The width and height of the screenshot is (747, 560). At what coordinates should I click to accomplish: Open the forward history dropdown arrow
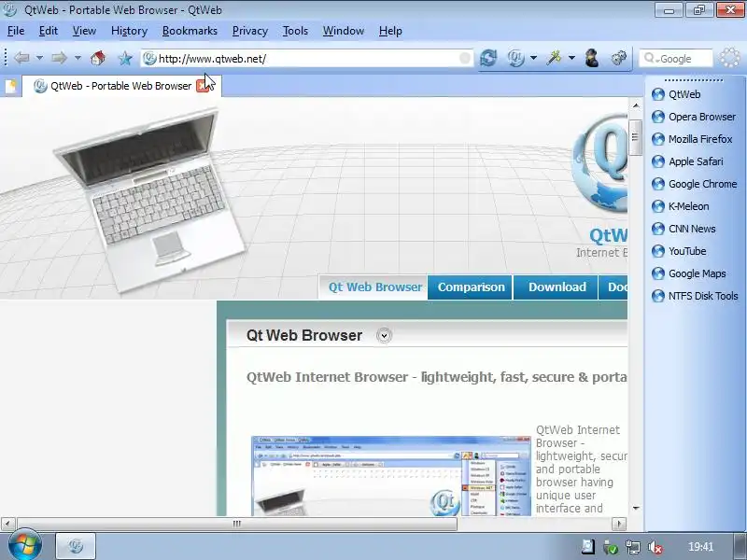[x=78, y=58]
